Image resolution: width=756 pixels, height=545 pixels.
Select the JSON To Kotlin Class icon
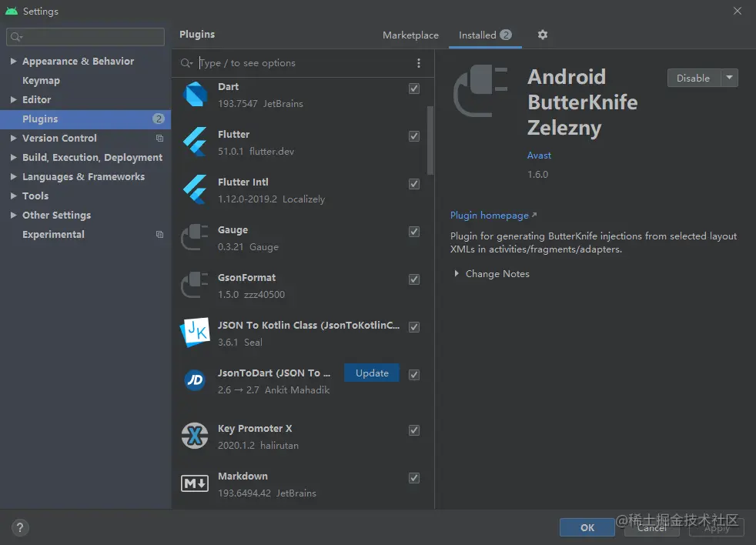(x=195, y=332)
